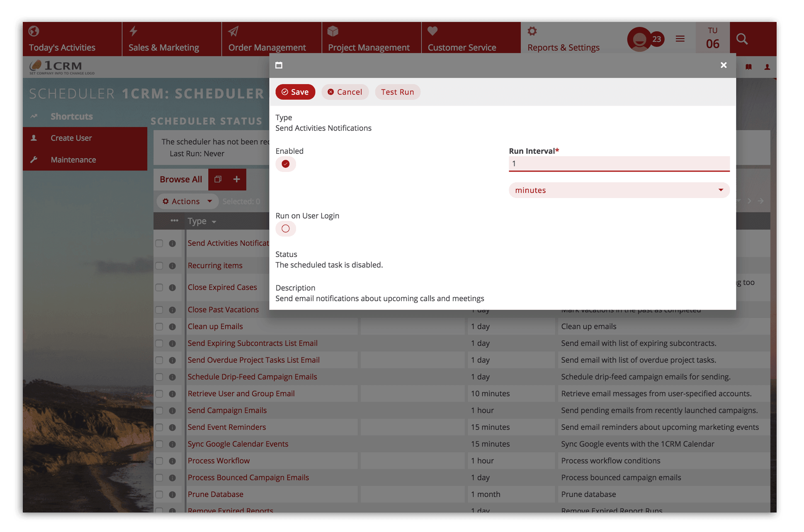Screen dimensions: 804x532
Task: Select the Send Activities Notifications row checkbox
Action: (x=159, y=243)
